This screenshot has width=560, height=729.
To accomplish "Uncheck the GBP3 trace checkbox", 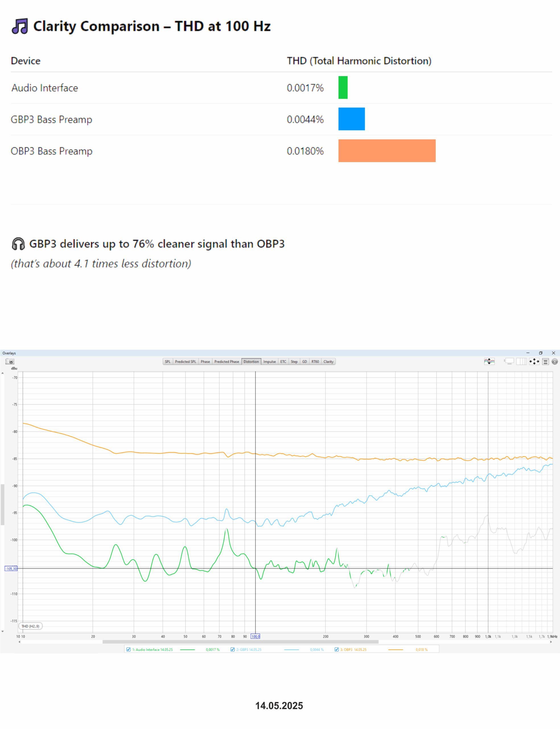I will coord(232,649).
